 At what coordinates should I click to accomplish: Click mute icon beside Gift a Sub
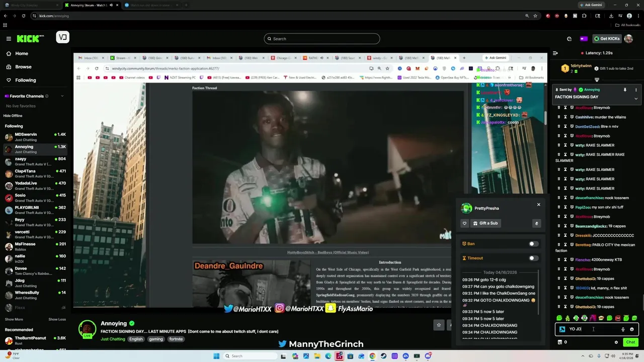(536, 223)
